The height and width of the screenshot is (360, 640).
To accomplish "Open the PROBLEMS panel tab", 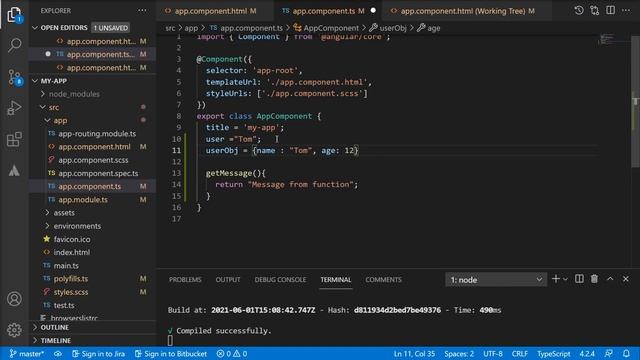I will click(x=185, y=280).
